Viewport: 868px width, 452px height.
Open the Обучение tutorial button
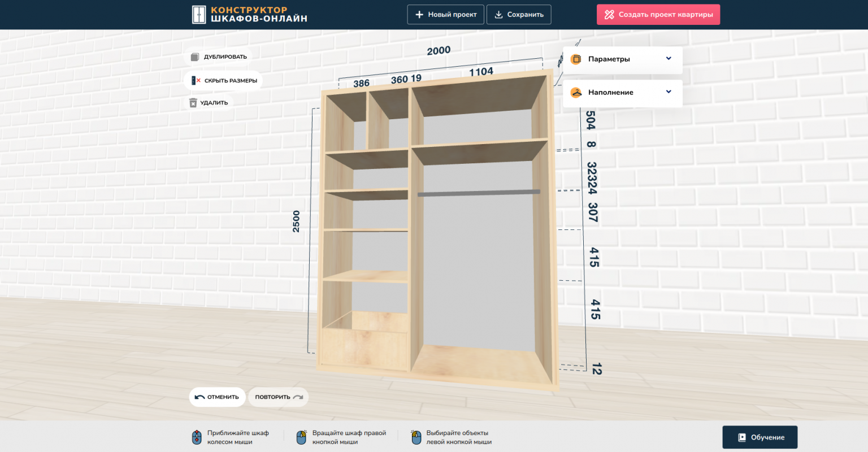(x=759, y=437)
